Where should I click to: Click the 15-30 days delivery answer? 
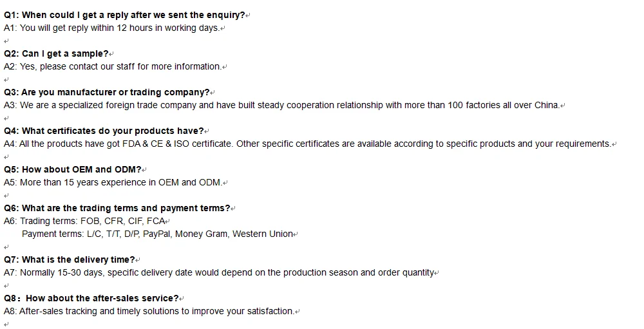coord(219,272)
